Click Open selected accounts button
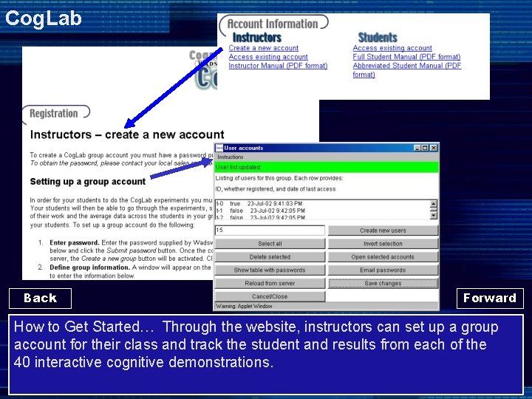 click(x=383, y=257)
